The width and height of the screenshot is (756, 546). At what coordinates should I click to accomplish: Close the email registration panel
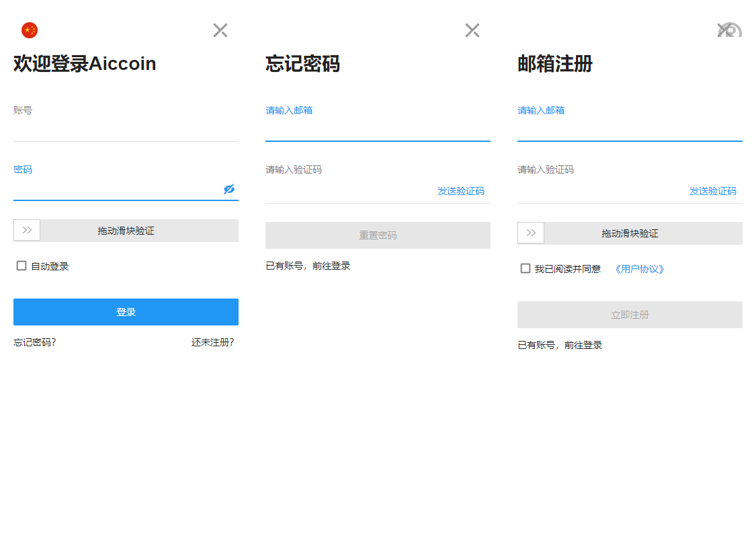click(x=725, y=30)
